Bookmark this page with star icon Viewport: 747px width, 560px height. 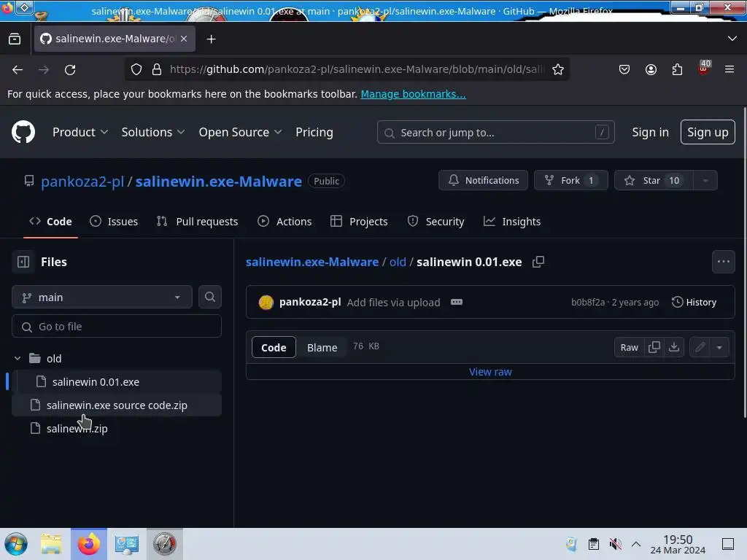(x=558, y=69)
